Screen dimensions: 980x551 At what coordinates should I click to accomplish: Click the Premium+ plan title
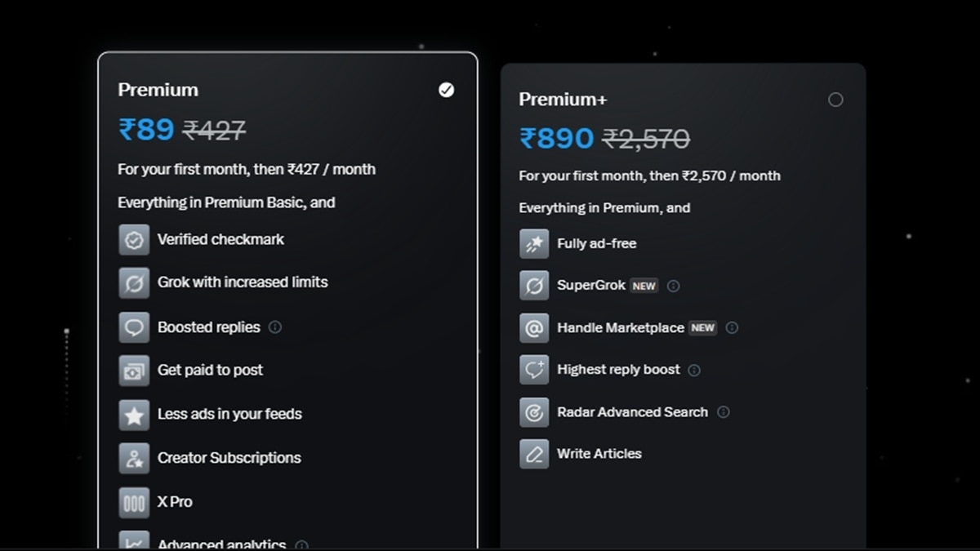563,100
